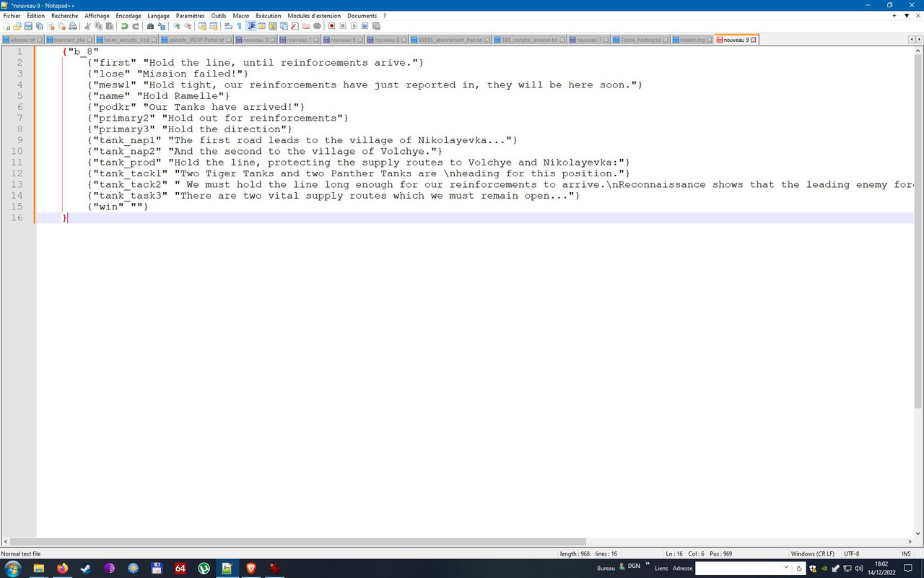Switch to the forum_security_3.txt tab
This screenshot has height=578, width=924.
128,40
